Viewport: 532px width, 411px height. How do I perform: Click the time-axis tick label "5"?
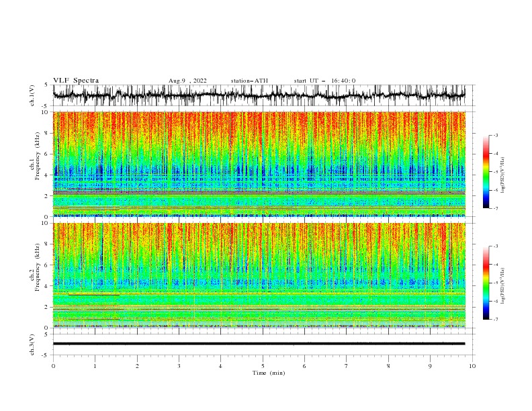pos(263,366)
